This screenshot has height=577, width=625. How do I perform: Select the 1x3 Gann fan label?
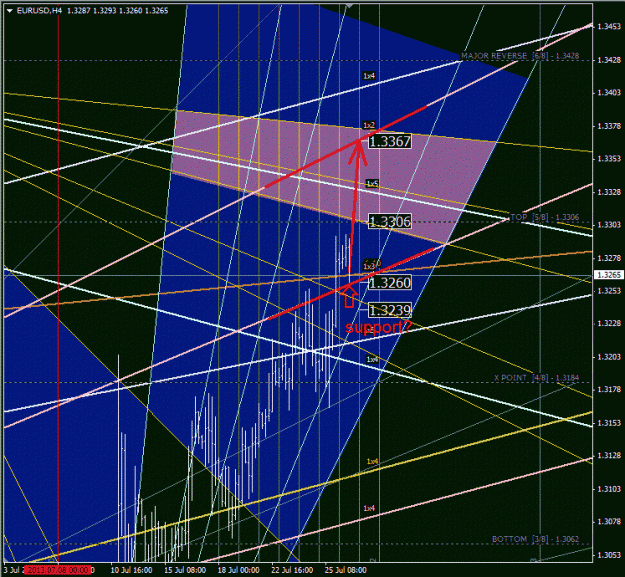(x=369, y=266)
